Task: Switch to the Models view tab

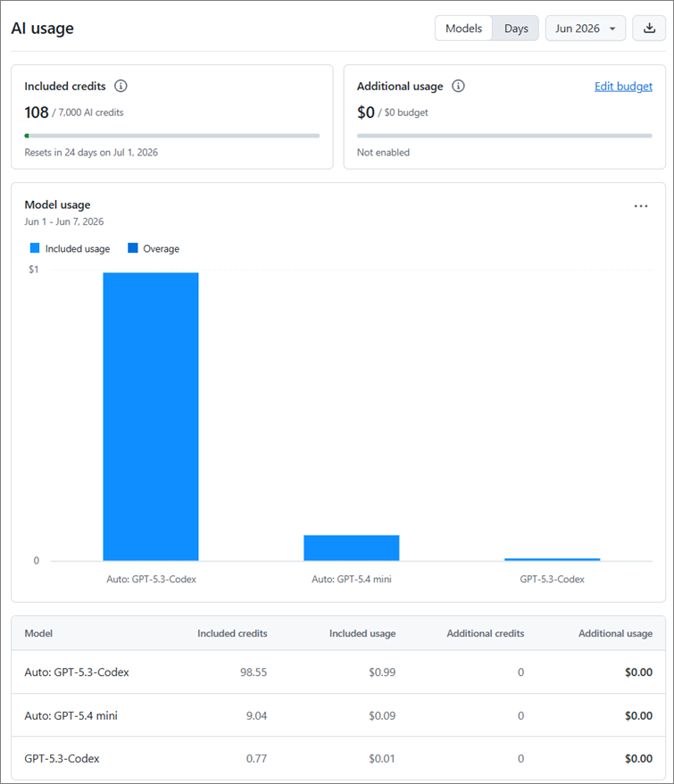Action: tap(463, 28)
